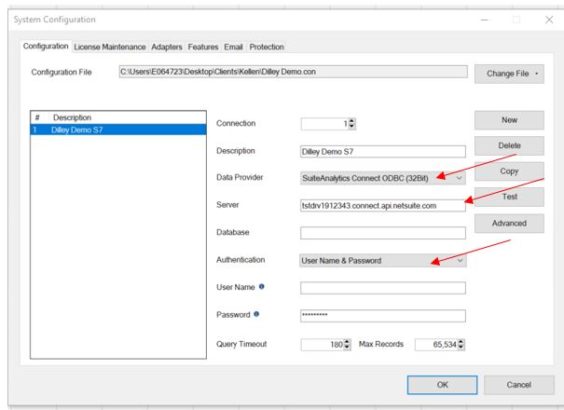Close the System Configuration window
The image size is (564, 410).
click(549, 20)
